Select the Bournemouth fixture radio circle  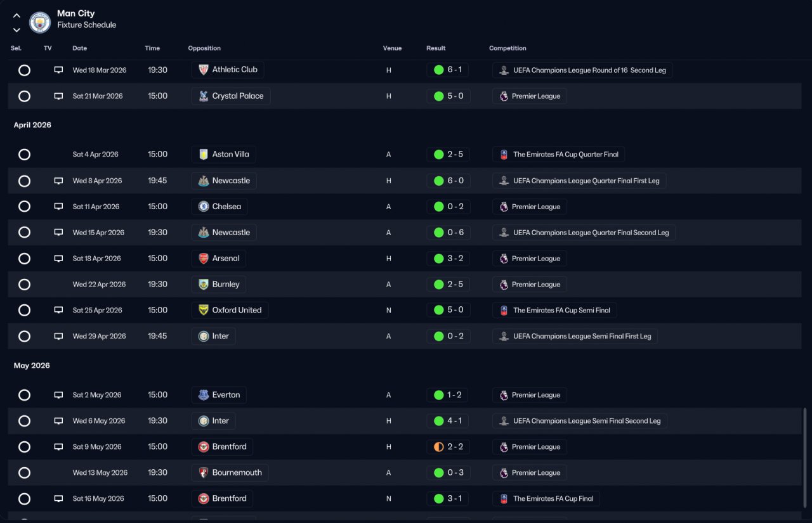coord(24,473)
